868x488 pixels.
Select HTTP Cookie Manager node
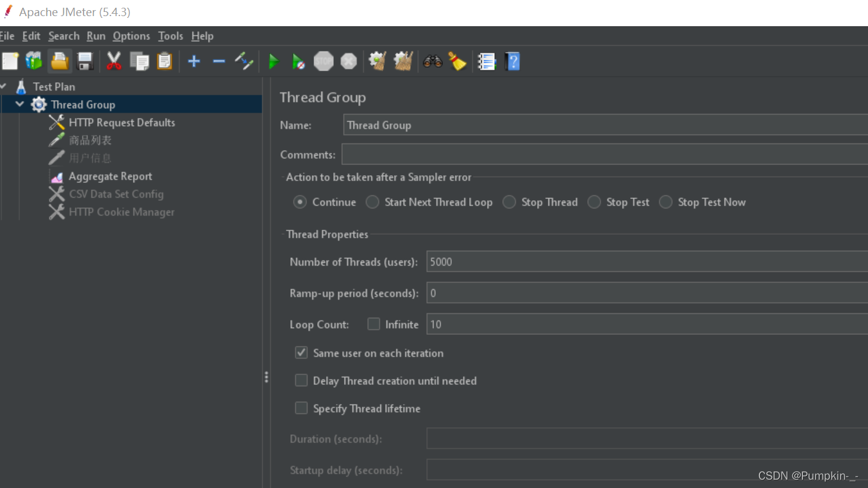click(x=122, y=212)
